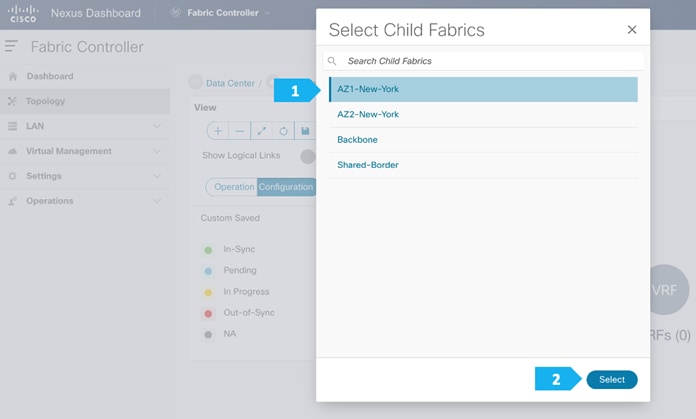Screen dimensions: 696x419
Task: Toggle Show Logical Links switch
Action: pyautogui.click(x=308, y=156)
